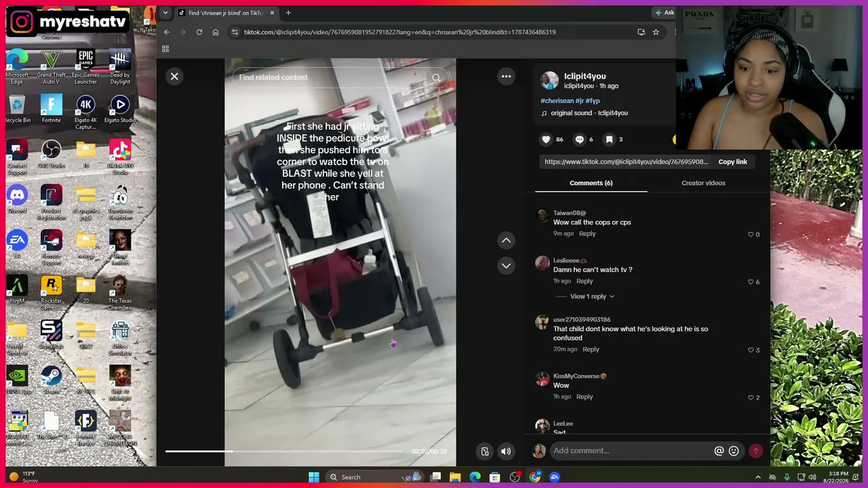868x488 pixels.
Task: Open the Windows Start menu
Action: click(313, 477)
